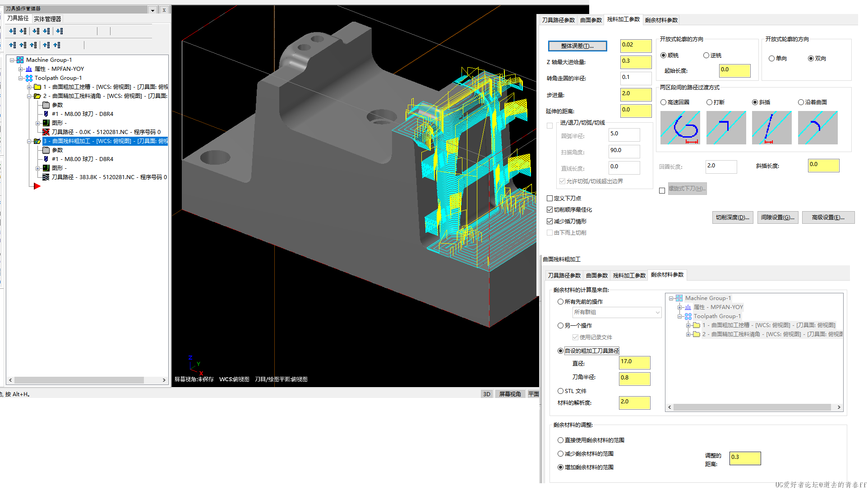The width and height of the screenshot is (868, 490).
Task: Collapse operation 2 曲面精加工残料清角 in the left tree
Action: coord(29,96)
